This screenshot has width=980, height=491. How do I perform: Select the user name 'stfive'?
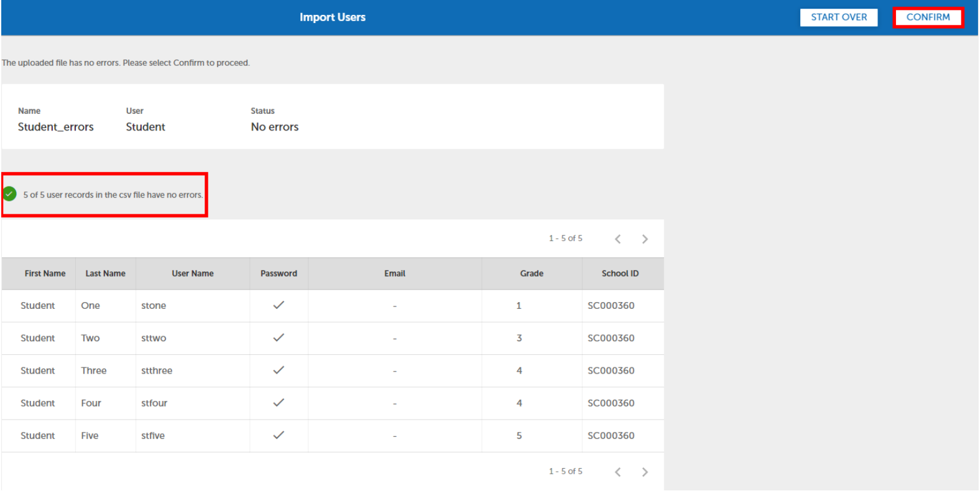(153, 436)
